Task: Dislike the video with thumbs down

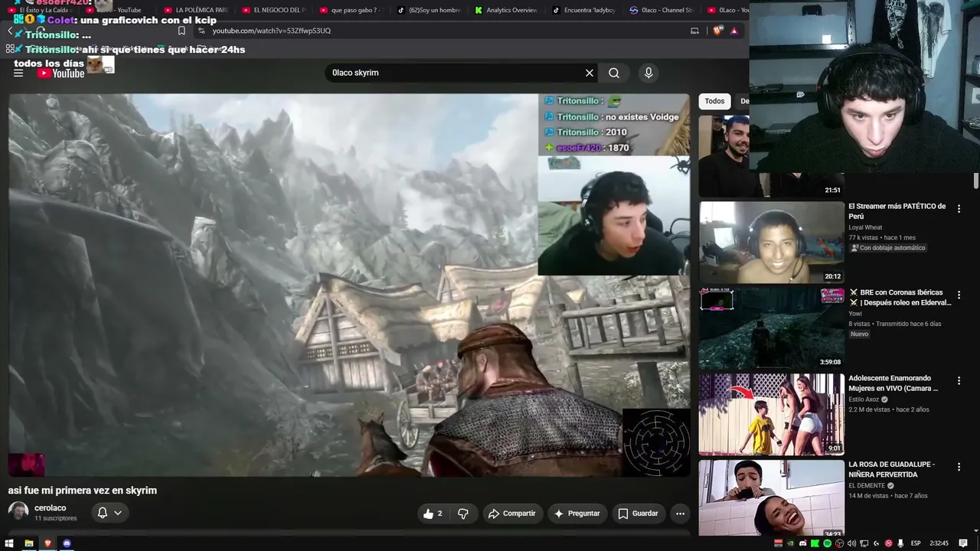Action: point(463,514)
